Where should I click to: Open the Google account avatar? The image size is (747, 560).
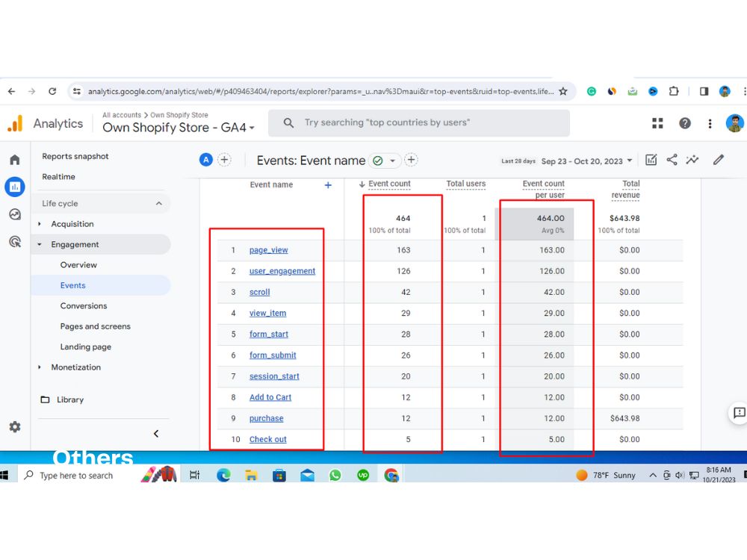tap(734, 123)
